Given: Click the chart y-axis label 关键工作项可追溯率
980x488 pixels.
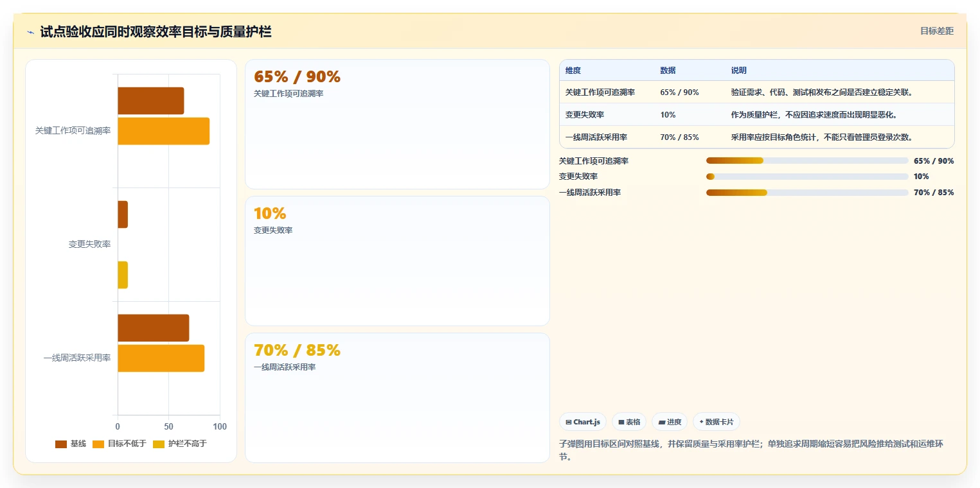Looking at the screenshot, I should 73,130.
